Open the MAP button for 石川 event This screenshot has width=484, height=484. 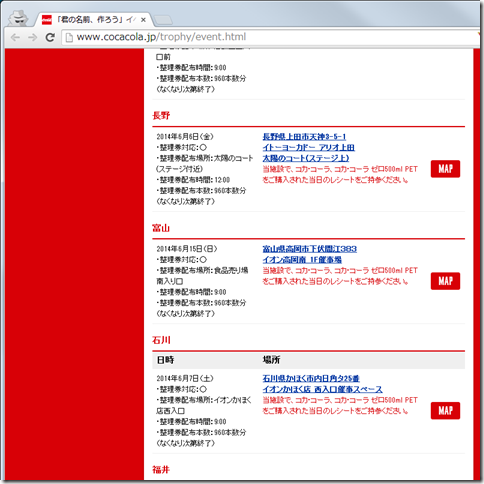445,411
